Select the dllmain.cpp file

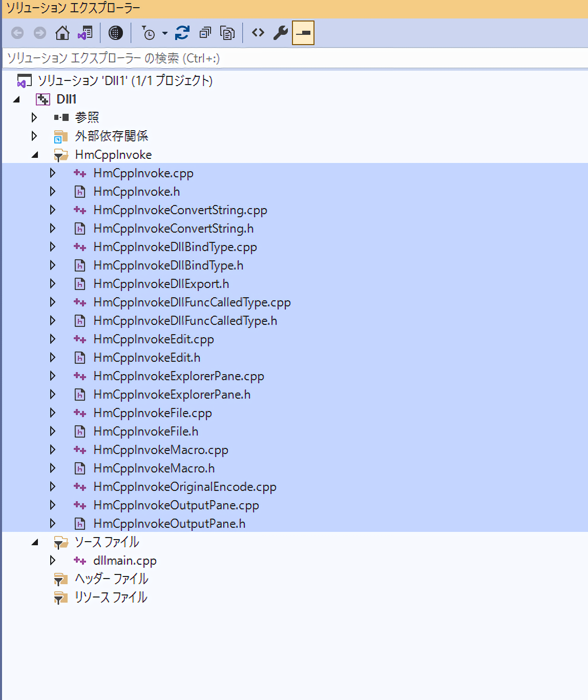(x=124, y=561)
